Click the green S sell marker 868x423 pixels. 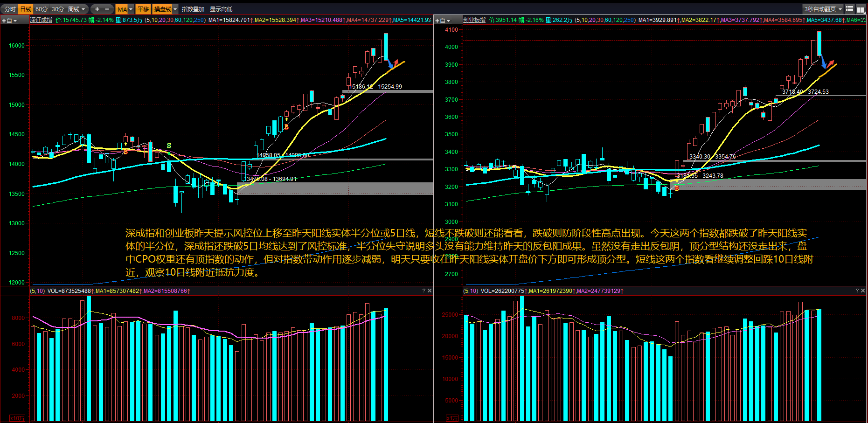point(169,146)
